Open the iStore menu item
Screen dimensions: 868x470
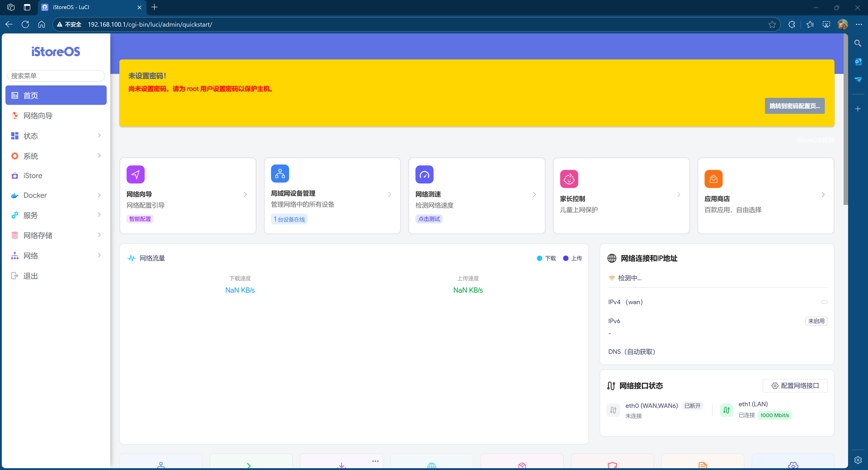[33, 176]
